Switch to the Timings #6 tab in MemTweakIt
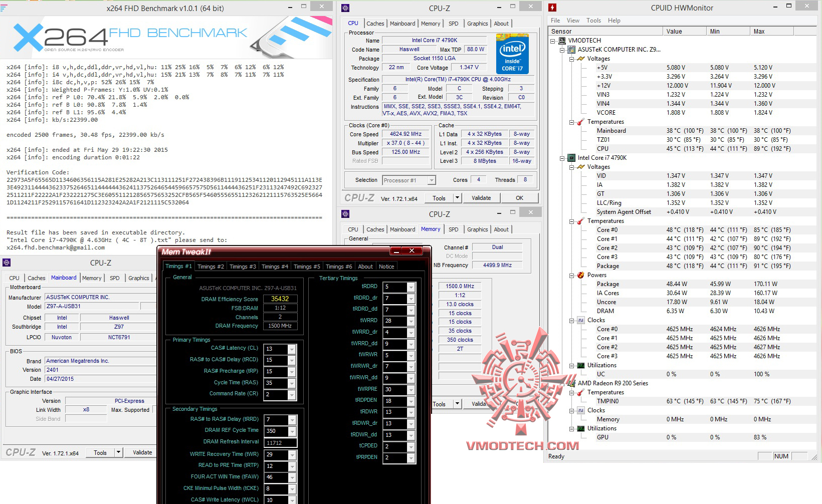Screen dimensions: 822x504 click(x=339, y=267)
